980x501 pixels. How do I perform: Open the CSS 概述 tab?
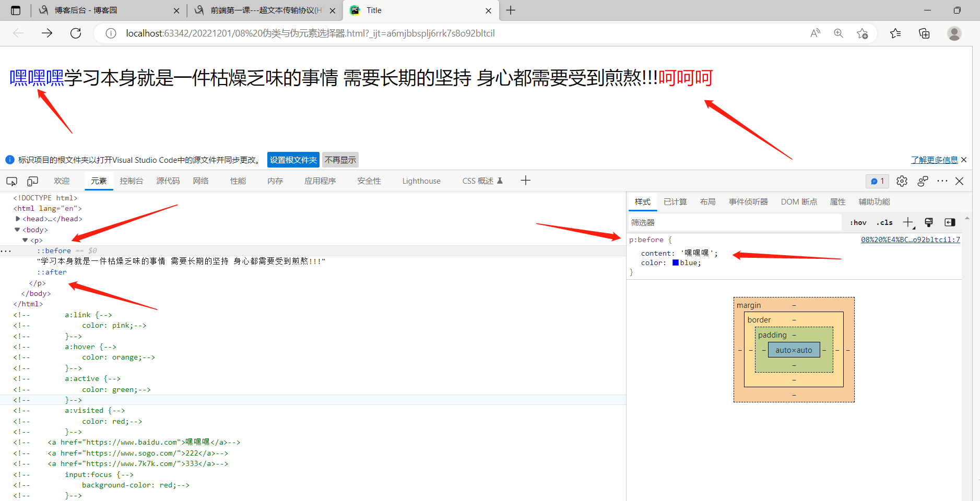[x=482, y=181]
